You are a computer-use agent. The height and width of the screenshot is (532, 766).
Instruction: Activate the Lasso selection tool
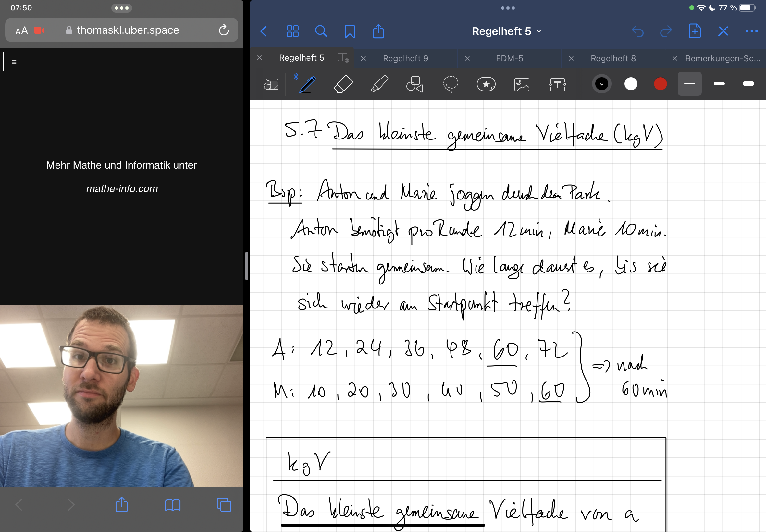pyautogui.click(x=450, y=84)
